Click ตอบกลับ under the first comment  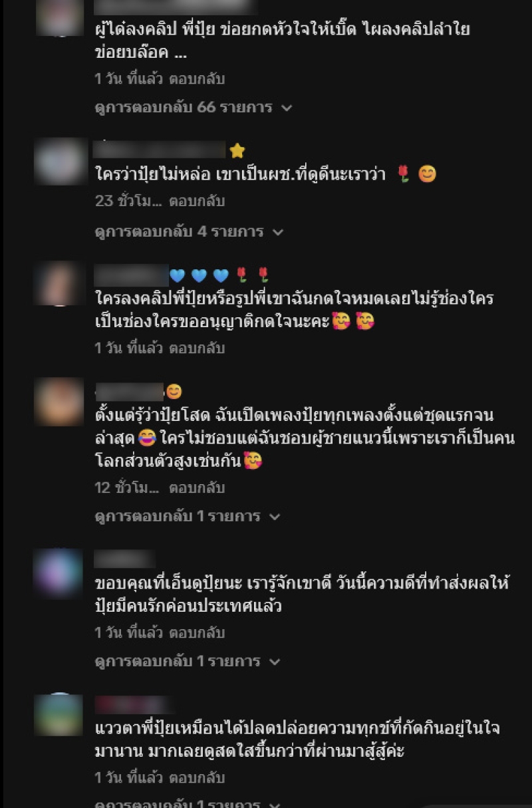point(197,78)
